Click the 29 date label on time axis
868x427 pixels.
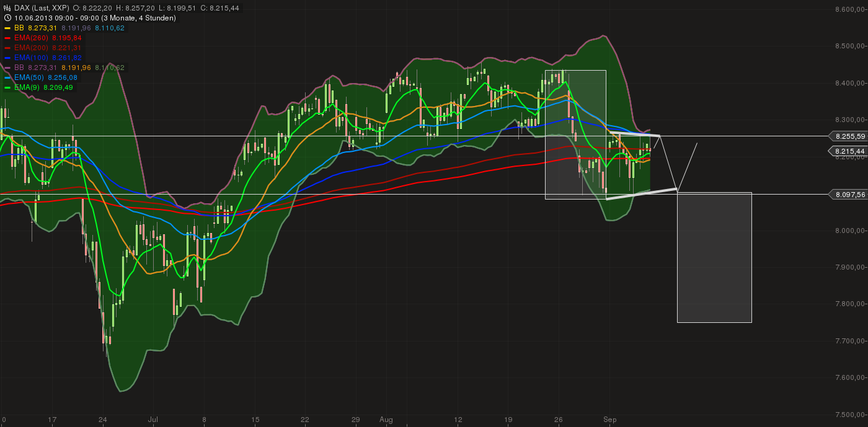[355, 420]
